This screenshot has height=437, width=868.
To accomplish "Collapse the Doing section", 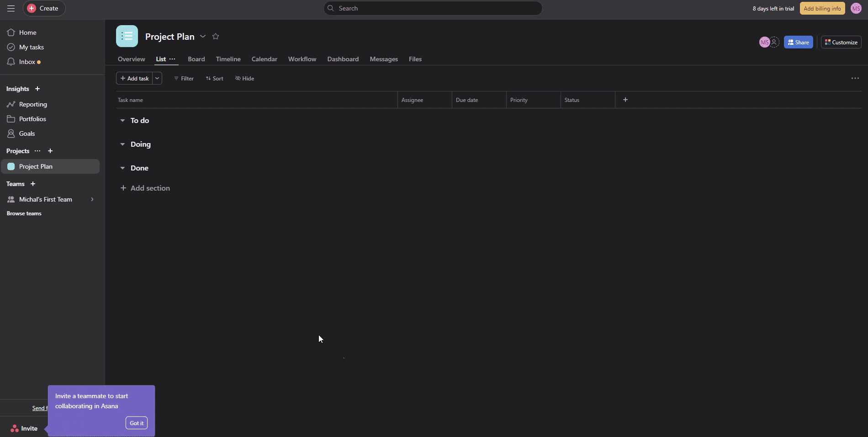I will tap(122, 144).
